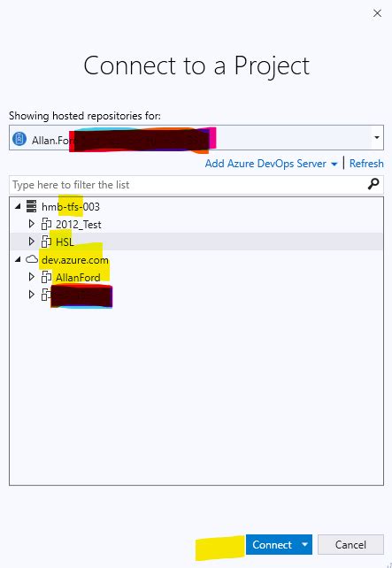Expand the AllanFord organization
Image resolution: width=392 pixels, height=568 pixels.
(x=32, y=277)
